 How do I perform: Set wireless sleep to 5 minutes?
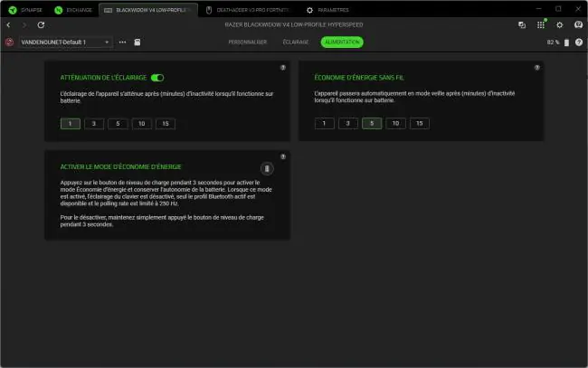pyautogui.click(x=372, y=123)
